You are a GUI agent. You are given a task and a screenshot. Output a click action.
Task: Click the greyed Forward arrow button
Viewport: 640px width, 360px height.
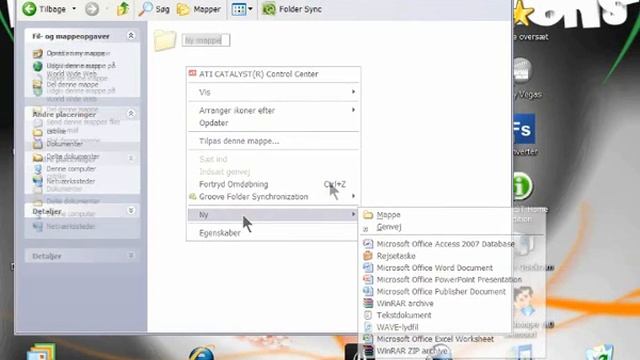coord(92,9)
